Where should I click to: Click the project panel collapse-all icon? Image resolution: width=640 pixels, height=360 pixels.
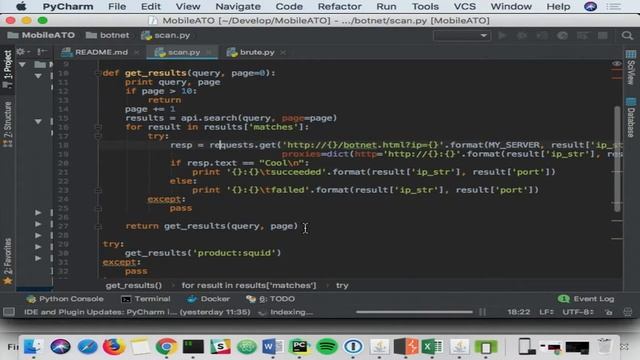[x=42, y=51]
